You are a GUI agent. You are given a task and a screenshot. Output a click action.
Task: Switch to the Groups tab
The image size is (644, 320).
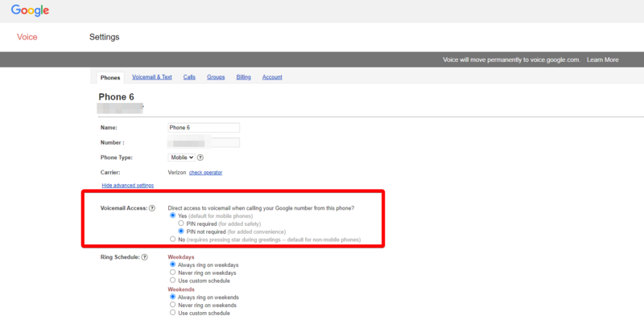tap(216, 77)
